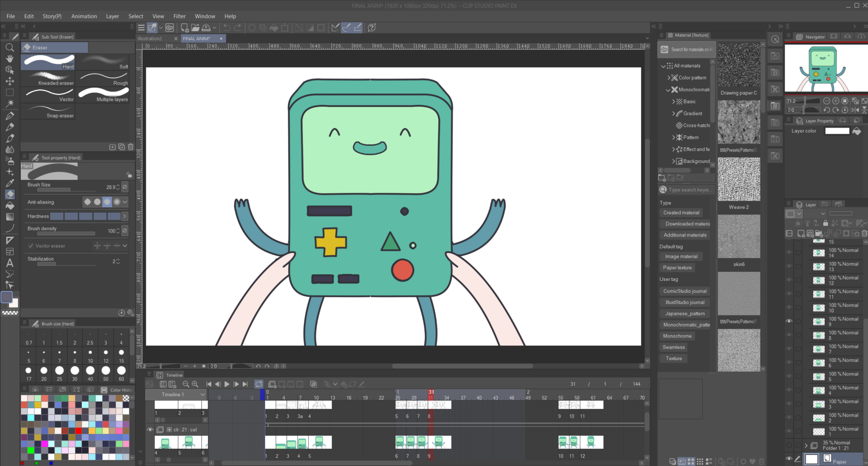Go to the first frame of timeline
The image size is (868, 466).
click(x=209, y=384)
